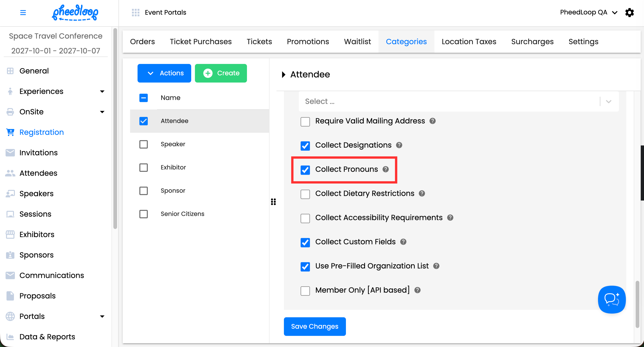The width and height of the screenshot is (644, 347).
Task: Open the Location Taxes tab
Action: tap(469, 42)
